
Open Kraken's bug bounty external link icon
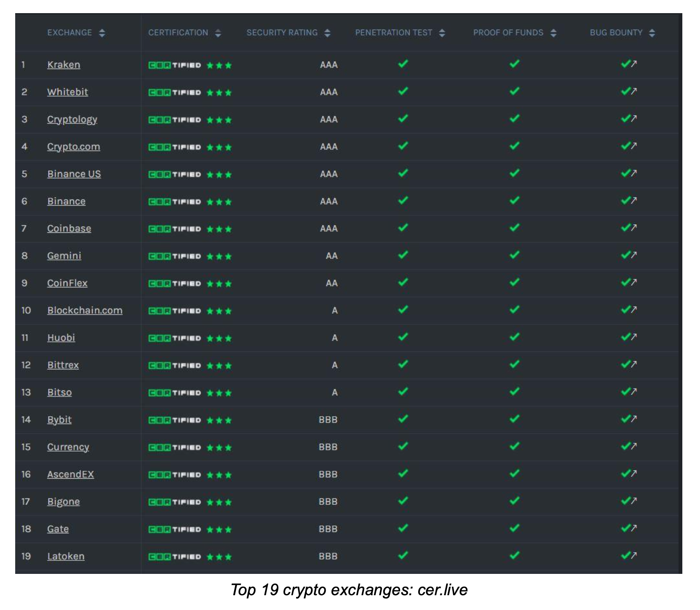tap(634, 64)
